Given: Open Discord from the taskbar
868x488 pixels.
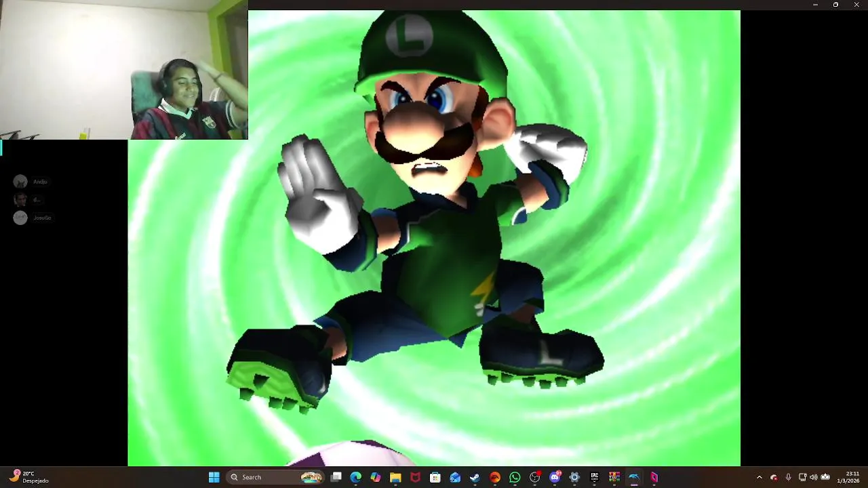Looking at the screenshot, I should click(x=555, y=477).
